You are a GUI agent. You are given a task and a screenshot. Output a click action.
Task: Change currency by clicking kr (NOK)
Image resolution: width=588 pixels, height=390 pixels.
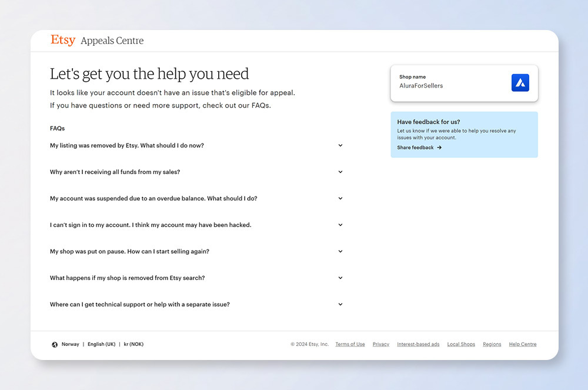click(133, 344)
